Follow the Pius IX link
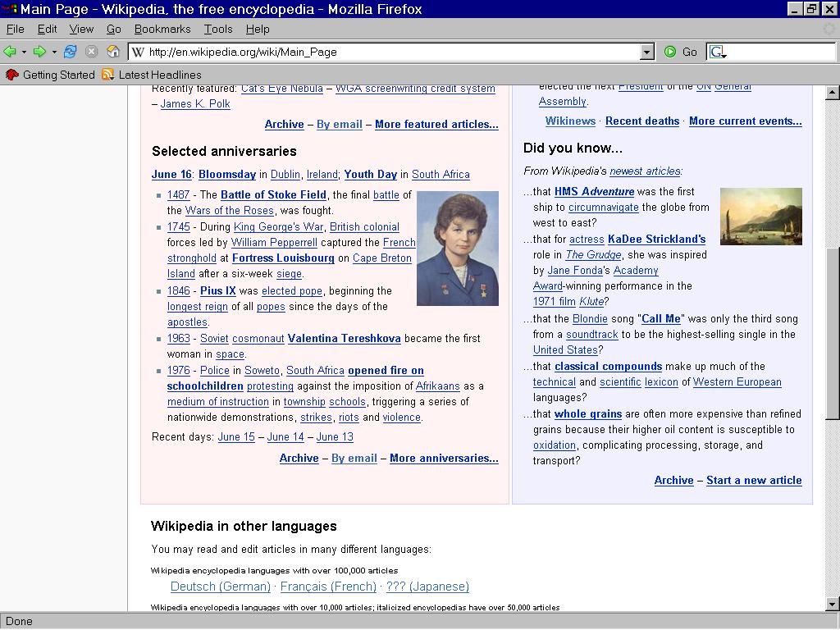The image size is (840, 630). [218, 290]
